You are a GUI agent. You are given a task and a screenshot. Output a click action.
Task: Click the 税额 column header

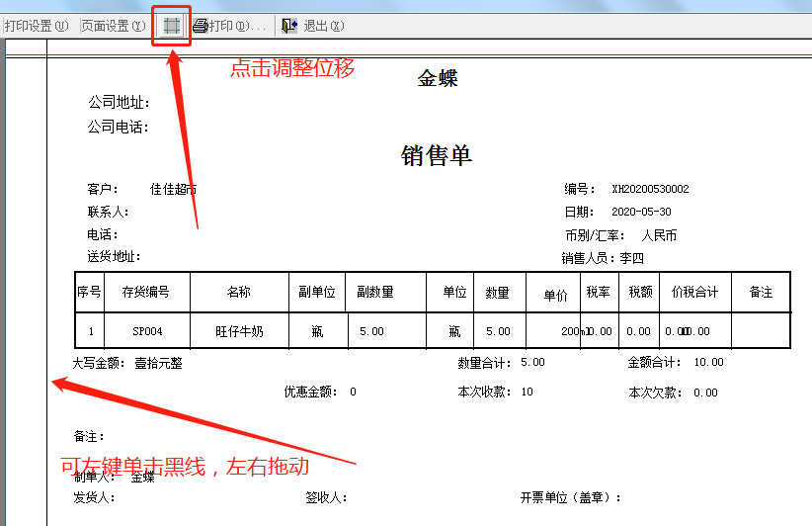tap(640, 293)
